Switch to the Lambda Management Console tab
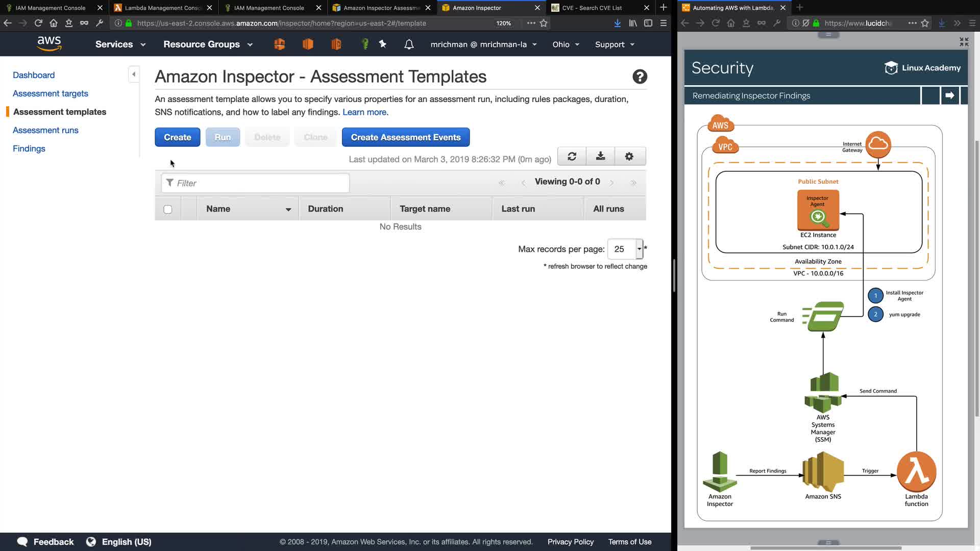The width and height of the screenshot is (980, 551). [x=163, y=8]
